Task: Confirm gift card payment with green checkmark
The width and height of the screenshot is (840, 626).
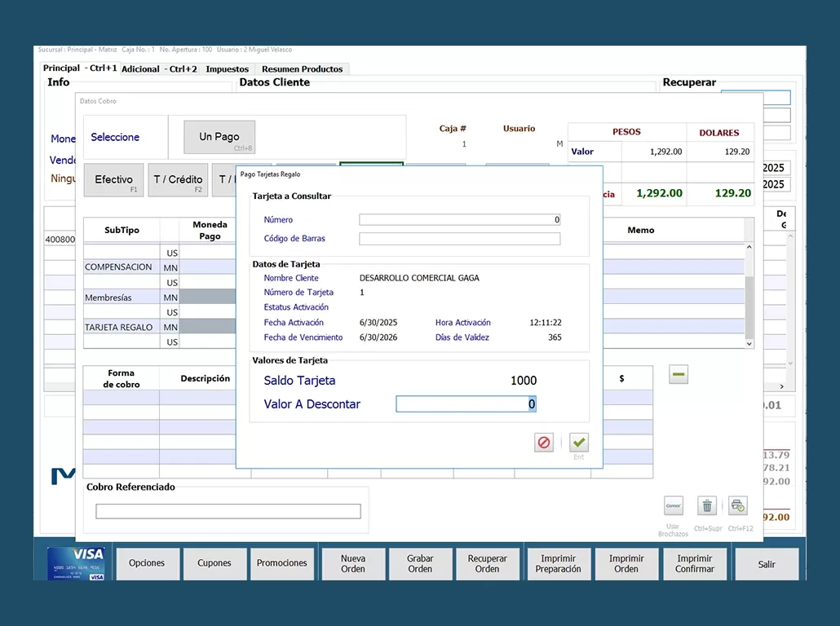Action: click(x=579, y=443)
